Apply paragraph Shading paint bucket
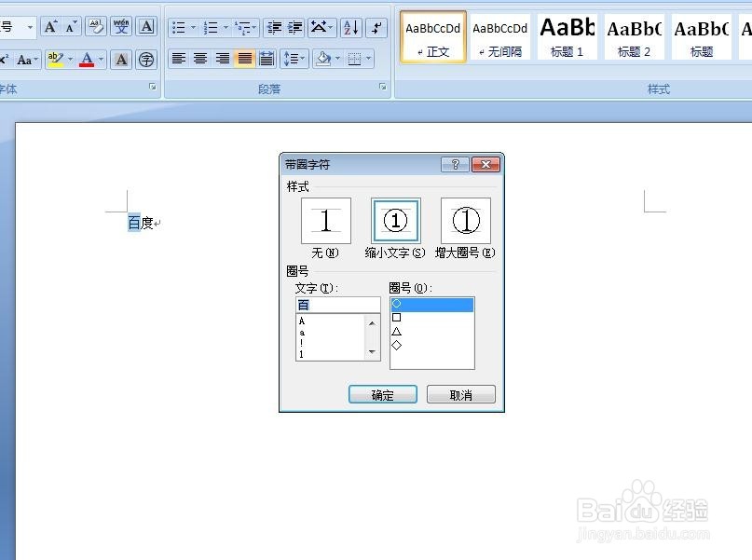 coord(323,59)
